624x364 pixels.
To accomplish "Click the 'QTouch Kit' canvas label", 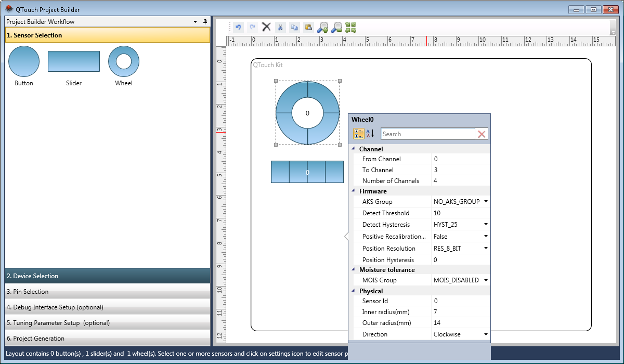I will [268, 65].
